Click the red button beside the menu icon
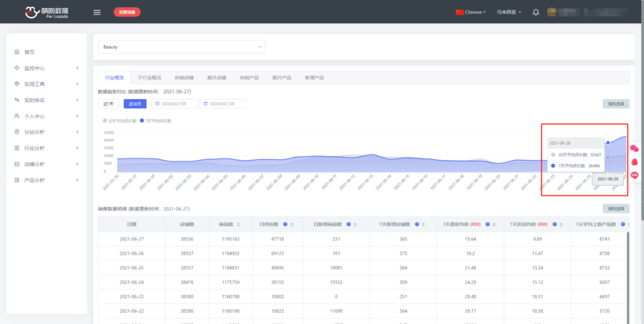 click(x=127, y=12)
